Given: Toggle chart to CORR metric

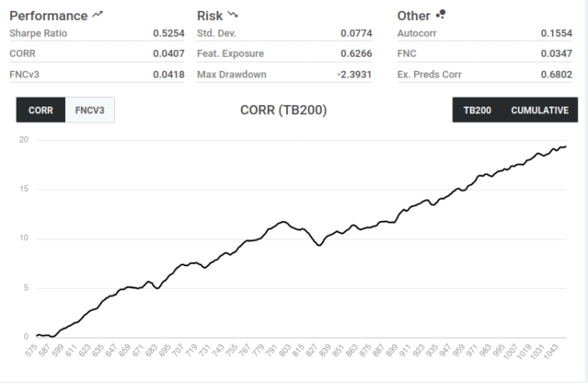Looking at the screenshot, I should pyautogui.click(x=41, y=110).
